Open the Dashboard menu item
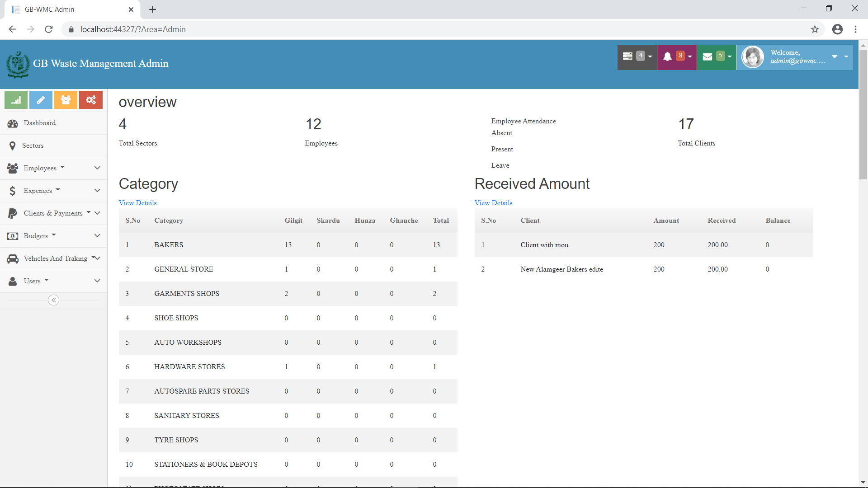Viewport: 868px width, 488px height. click(x=40, y=123)
